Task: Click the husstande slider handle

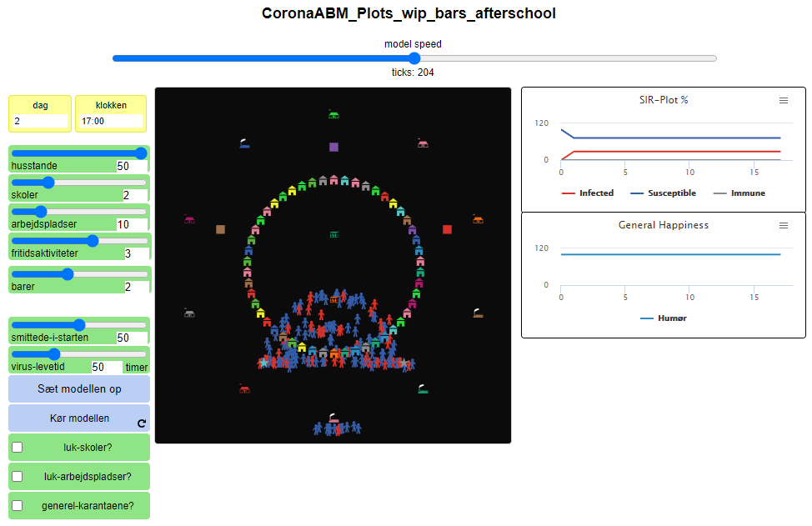Action: pos(141,153)
